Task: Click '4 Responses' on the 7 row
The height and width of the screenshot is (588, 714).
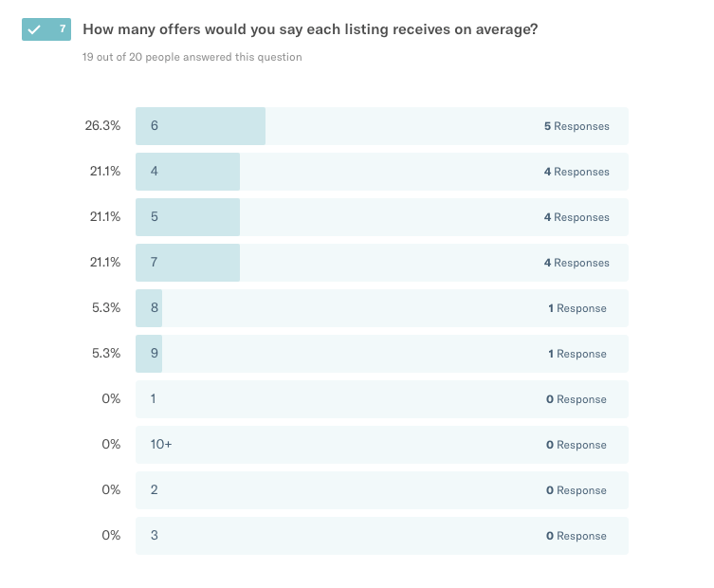Action: 577,263
